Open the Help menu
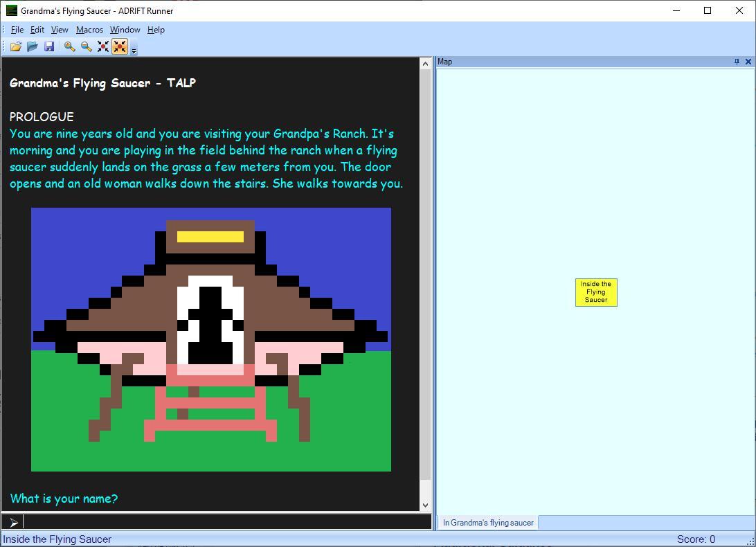 (156, 30)
